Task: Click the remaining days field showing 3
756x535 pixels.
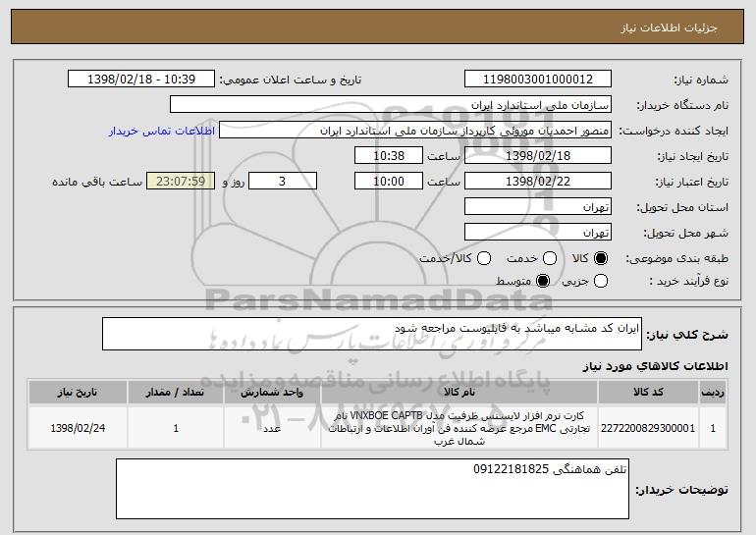Action: [x=283, y=182]
